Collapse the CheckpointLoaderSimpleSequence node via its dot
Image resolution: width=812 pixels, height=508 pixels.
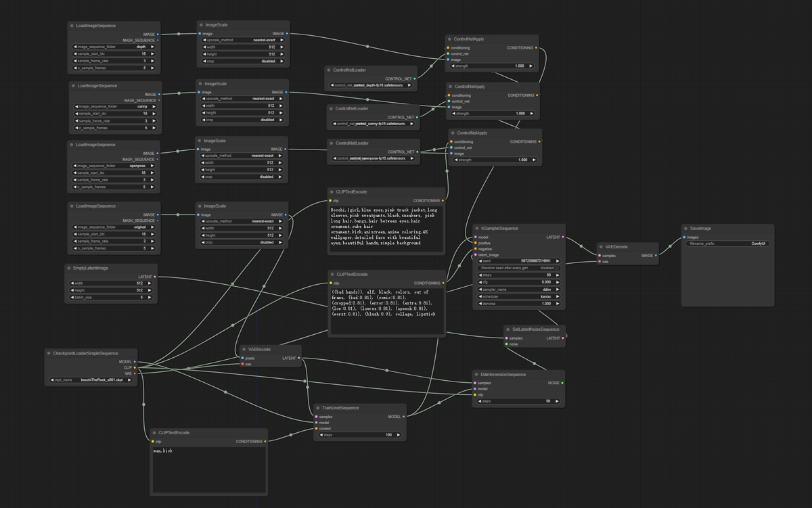[x=49, y=353]
